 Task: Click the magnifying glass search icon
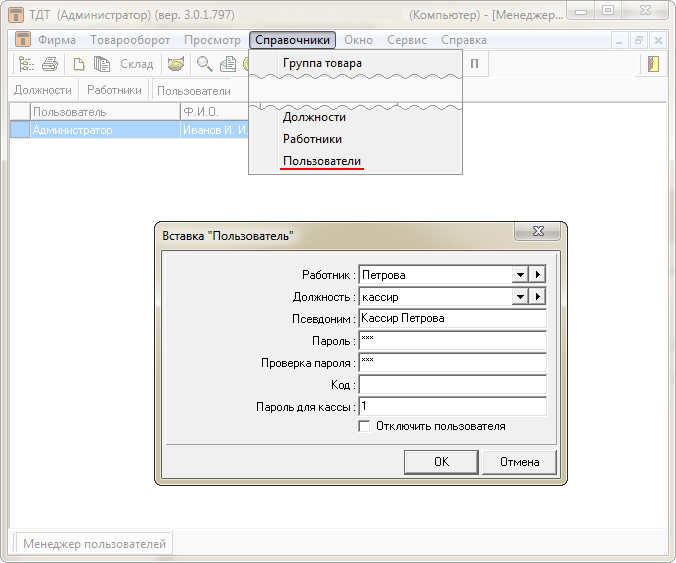(x=204, y=64)
